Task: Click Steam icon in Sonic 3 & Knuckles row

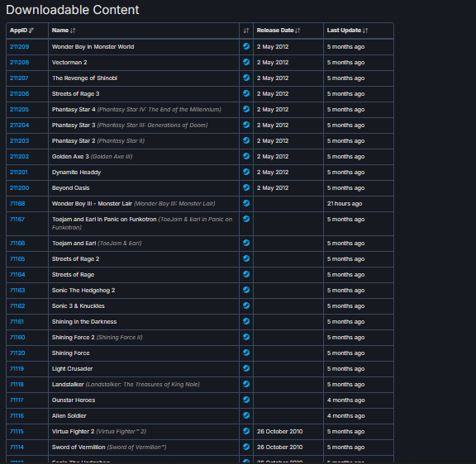Action: (246, 305)
